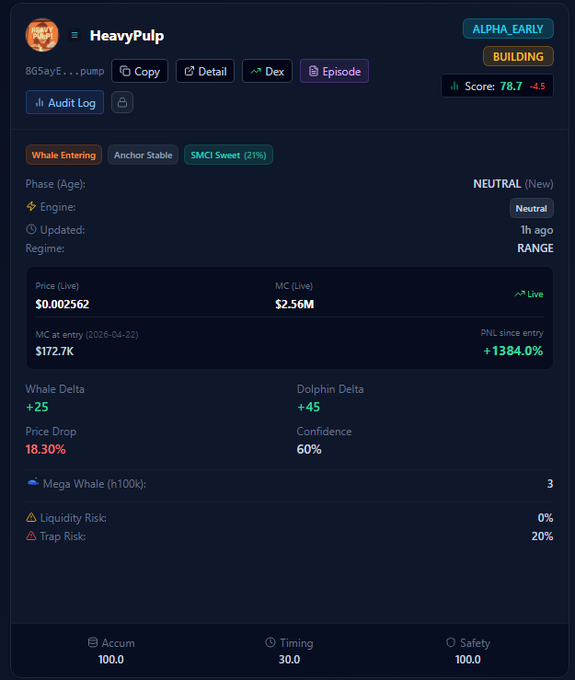575x680 pixels.
Task: Click the Mega Whale count 3
Action: [550, 484]
